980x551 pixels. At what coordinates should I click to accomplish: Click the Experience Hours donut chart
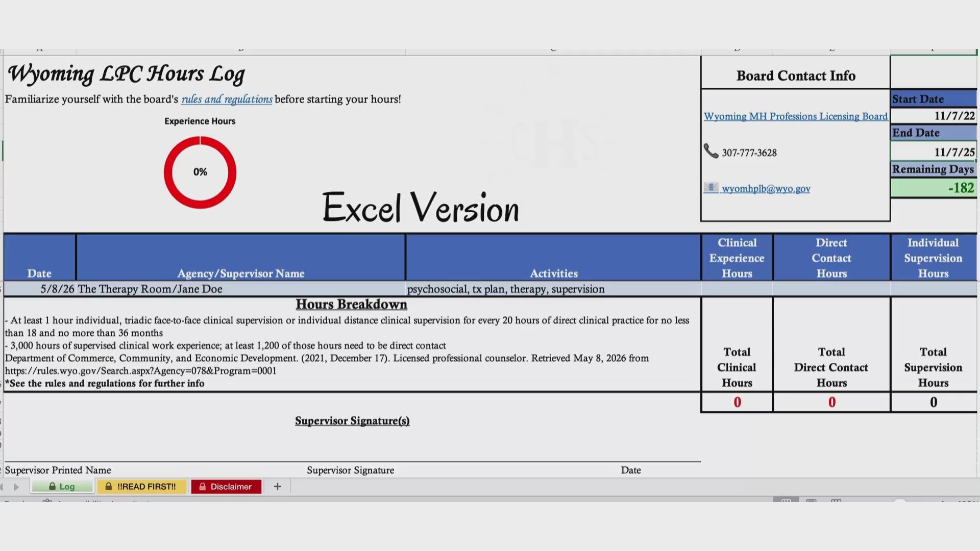[x=200, y=172]
